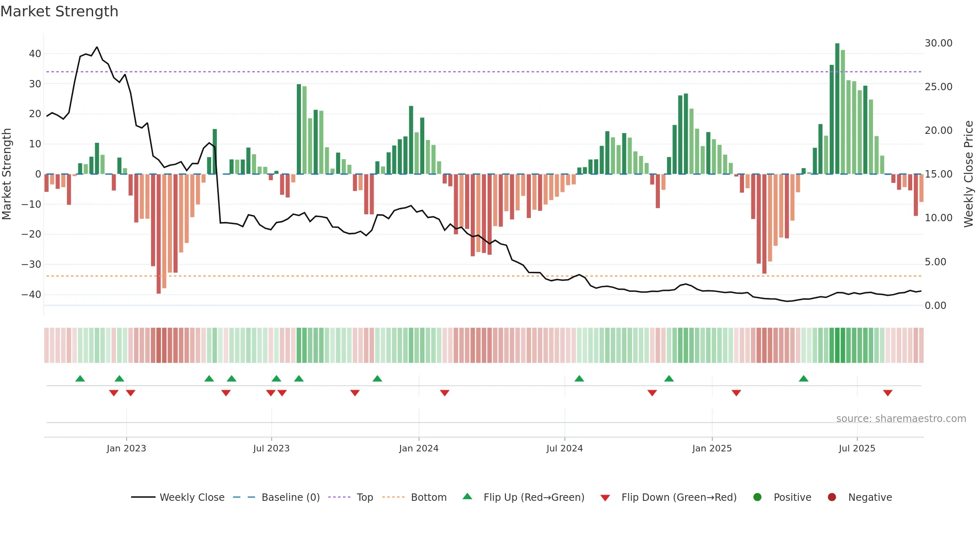
Task: Click the black Weekly Close line sample in legend
Action: point(143,497)
